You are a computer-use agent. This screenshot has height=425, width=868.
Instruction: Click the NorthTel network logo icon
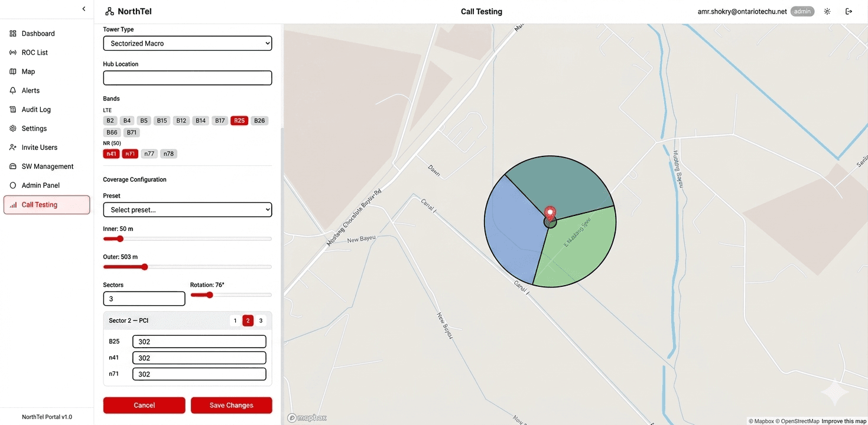pyautogui.click(x=109, y=11)
